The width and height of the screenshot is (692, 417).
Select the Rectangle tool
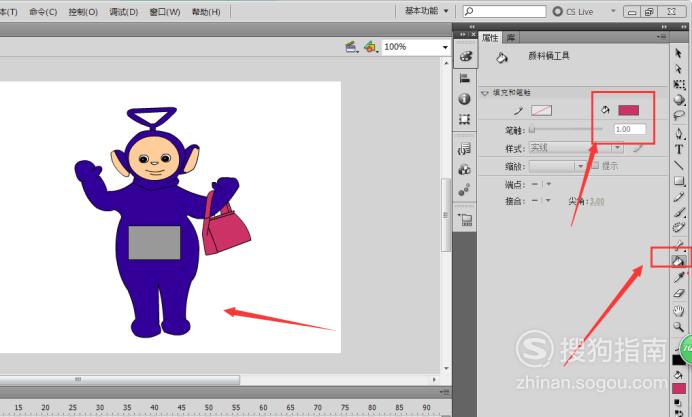pyautogui.click(x=679, y=181)
